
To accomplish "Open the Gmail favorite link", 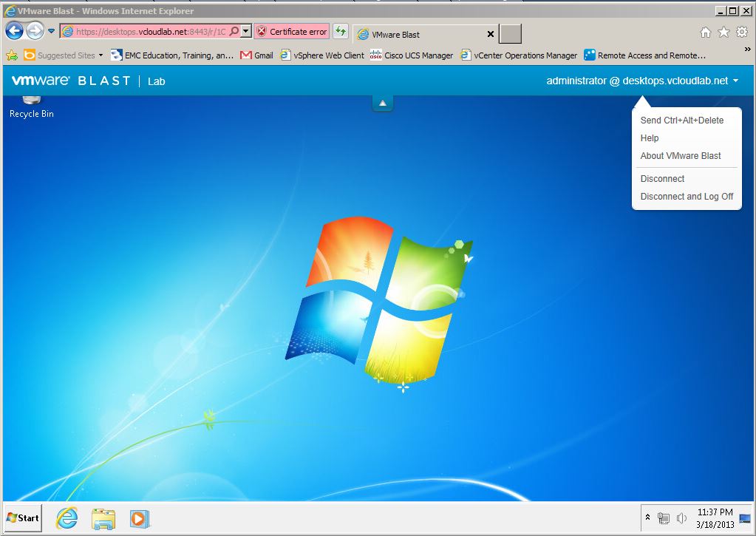I will (x=256, y=55).
